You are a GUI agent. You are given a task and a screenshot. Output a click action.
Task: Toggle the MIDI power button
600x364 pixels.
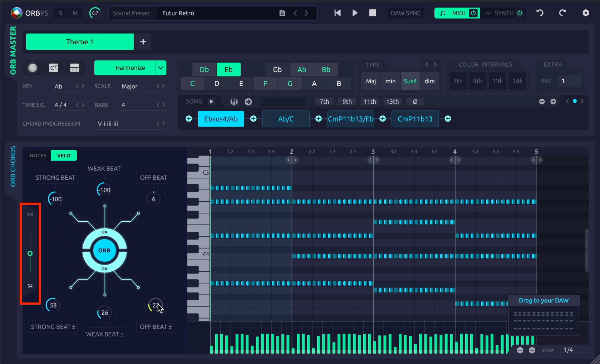pyautogui.click(x=473, y=13)
